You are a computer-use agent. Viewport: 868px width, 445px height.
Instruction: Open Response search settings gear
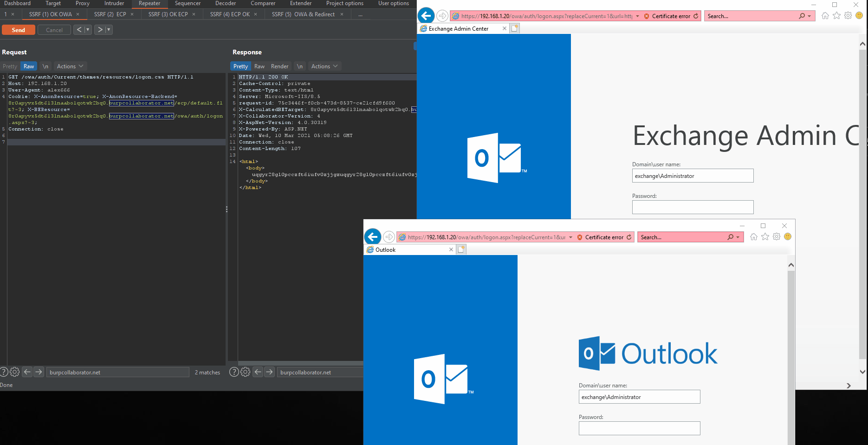pos(246,372)
